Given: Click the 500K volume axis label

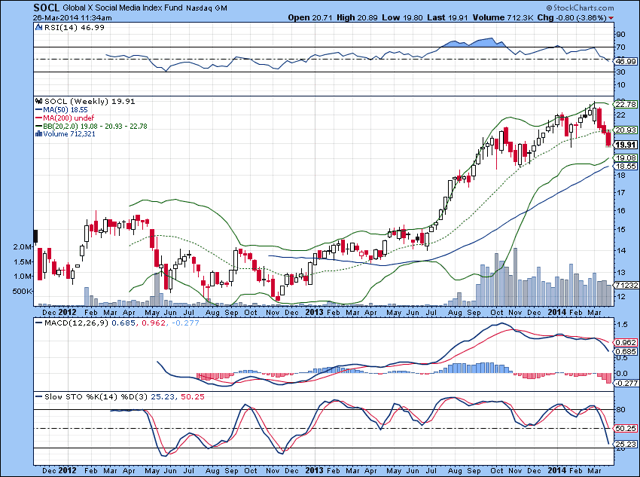Looking at the screenshot, I should click(x=22, y=292).
